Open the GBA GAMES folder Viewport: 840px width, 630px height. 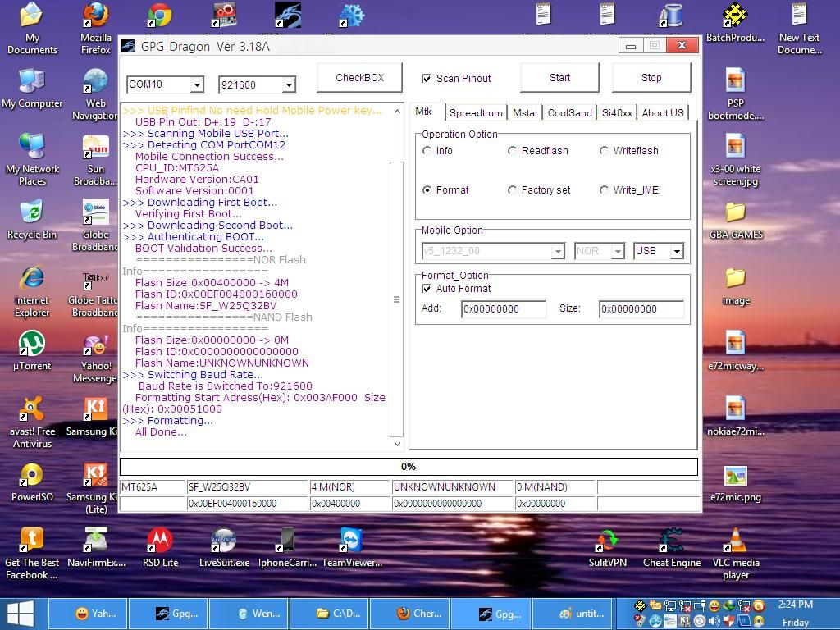click(x=735, y=214)
